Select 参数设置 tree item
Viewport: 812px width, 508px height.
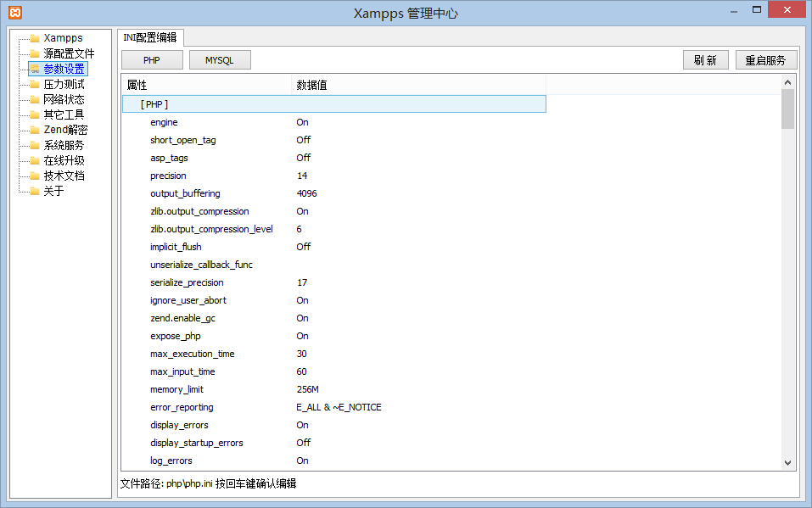(x=64, y=69)
